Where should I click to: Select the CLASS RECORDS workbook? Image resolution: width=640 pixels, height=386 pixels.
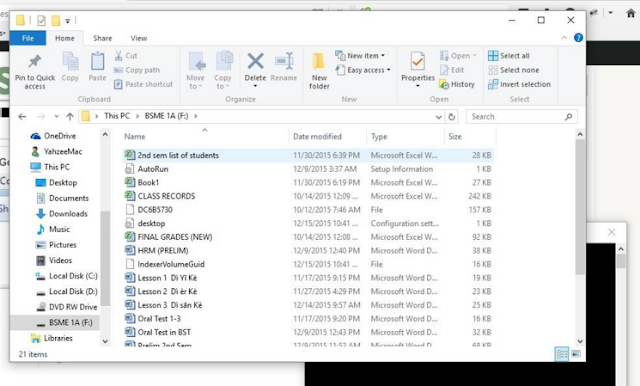(x=308, y=196)
